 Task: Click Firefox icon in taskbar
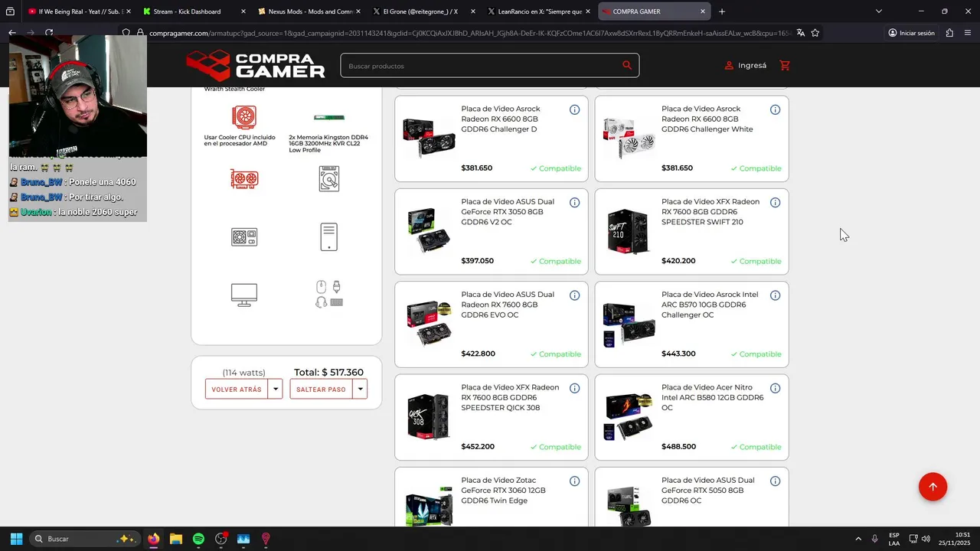154,539
